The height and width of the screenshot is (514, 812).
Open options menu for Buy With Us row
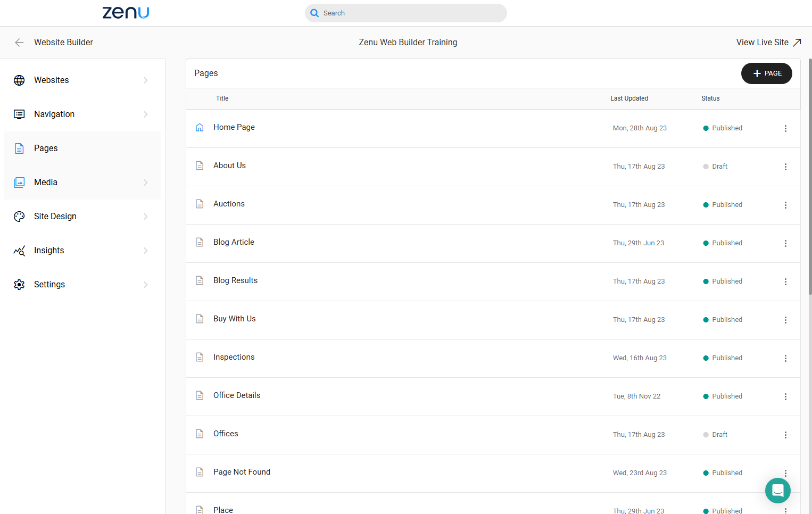tap(785, 320)
